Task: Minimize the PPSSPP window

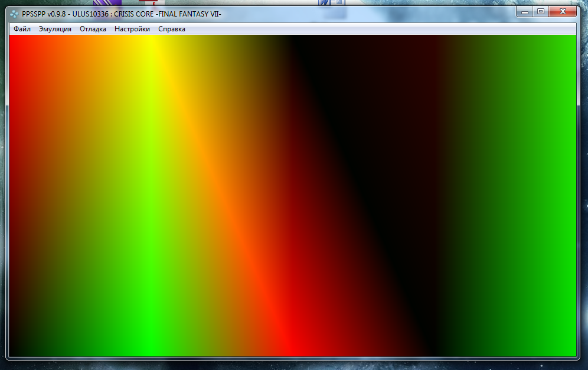Action: 525,11
